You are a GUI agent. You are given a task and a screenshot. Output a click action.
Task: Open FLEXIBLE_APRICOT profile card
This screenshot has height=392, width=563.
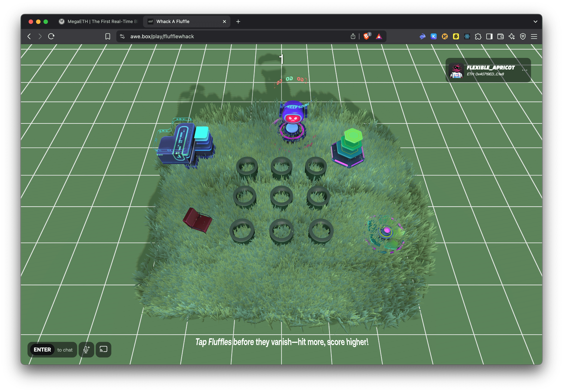point(488,70)
